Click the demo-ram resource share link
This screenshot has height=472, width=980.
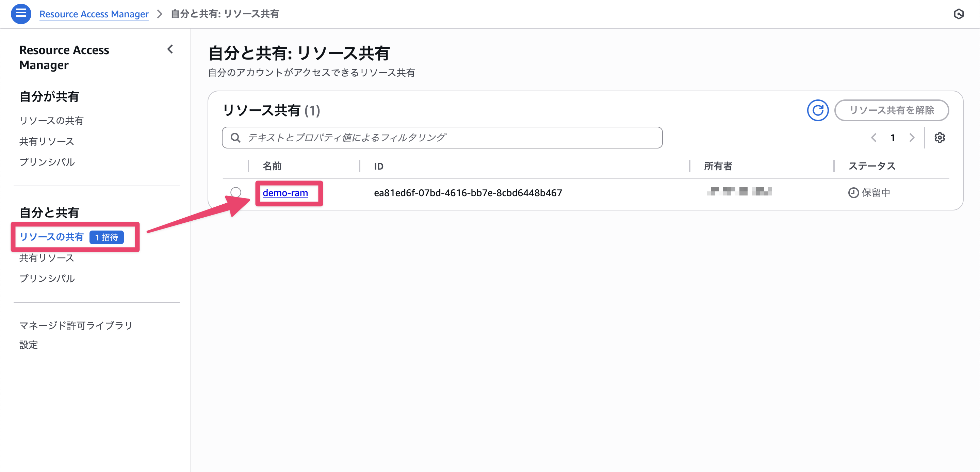285,193
